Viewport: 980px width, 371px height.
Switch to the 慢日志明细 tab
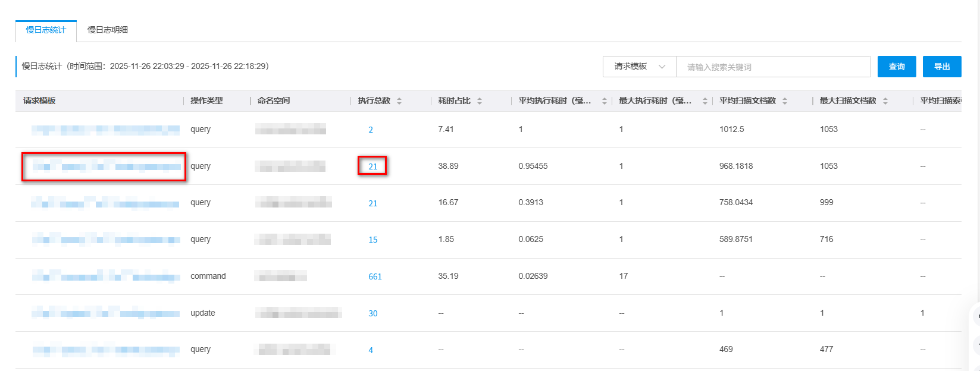pyautogui.click(x=108, y=30)
